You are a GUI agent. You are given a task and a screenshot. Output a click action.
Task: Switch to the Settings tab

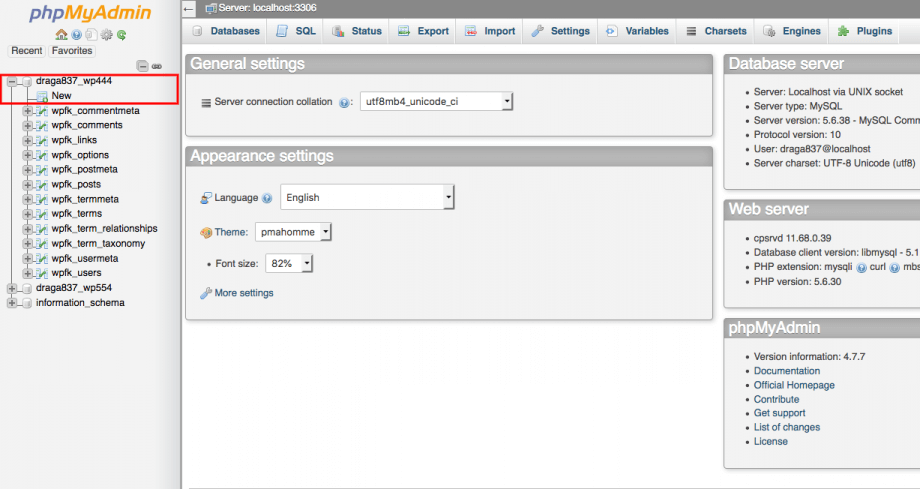click(560, 31)
